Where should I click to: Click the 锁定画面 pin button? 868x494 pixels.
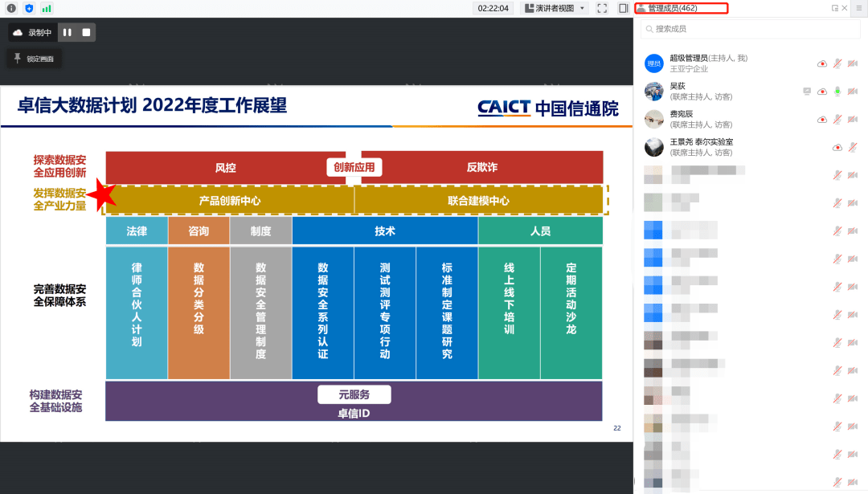point(35,58)
